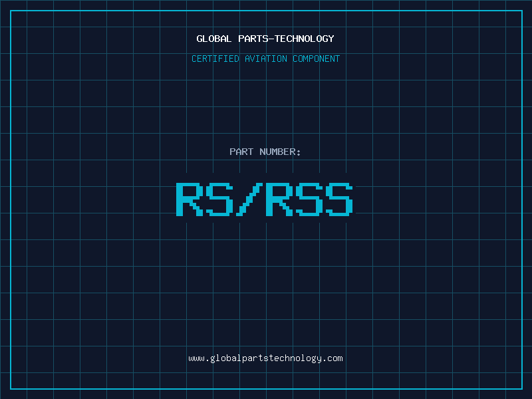
Task: Click the word PART in the label
Action: (241, 152)
